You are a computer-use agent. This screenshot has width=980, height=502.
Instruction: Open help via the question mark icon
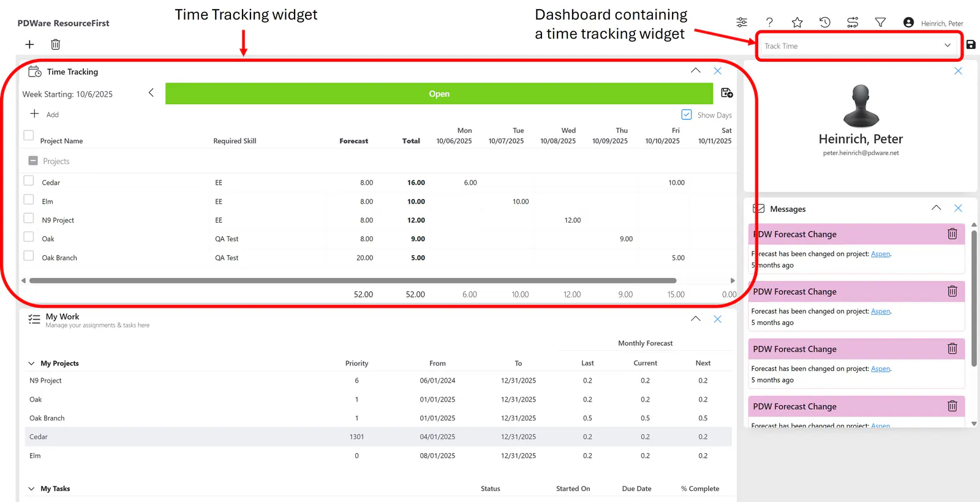pyautogui.click(x=769, y=23)
